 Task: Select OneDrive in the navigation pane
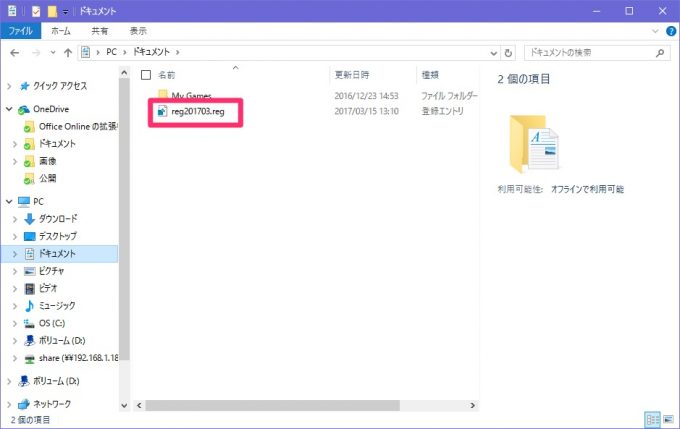click(x=51, y=109)
